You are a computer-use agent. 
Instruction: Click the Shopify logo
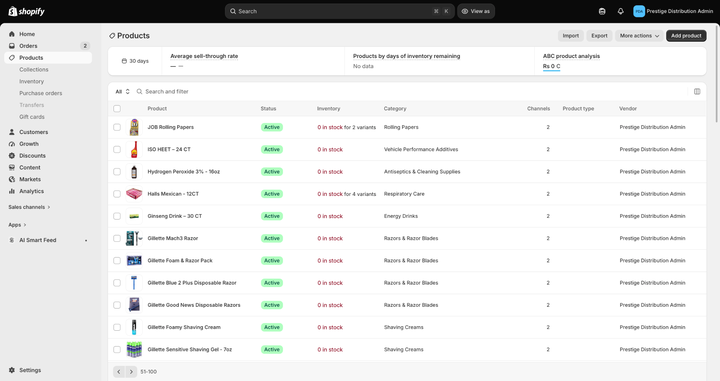(x=27, y=11)
